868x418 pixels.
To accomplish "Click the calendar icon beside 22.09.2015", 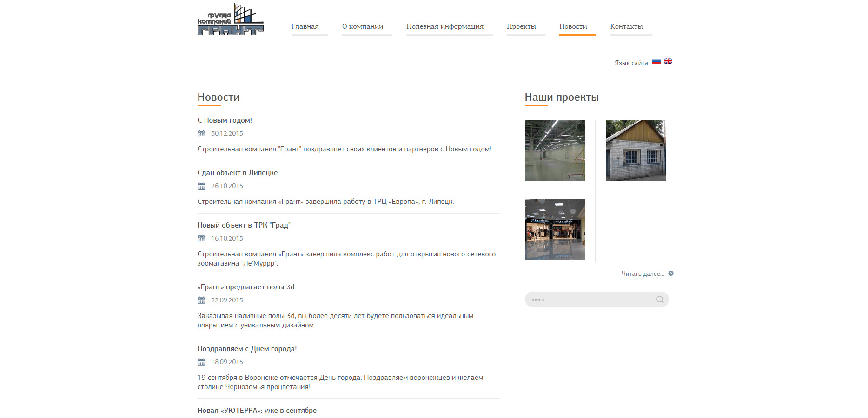I will [201, 300].
